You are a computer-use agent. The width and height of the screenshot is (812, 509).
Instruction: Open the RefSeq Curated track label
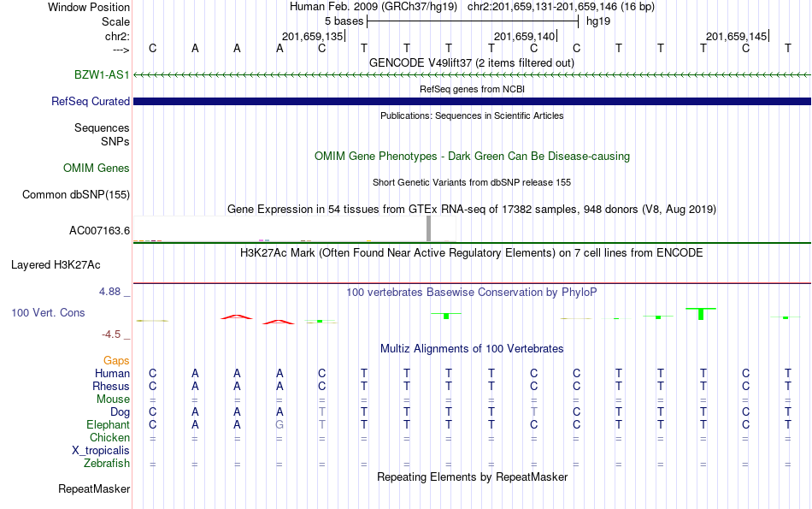point(91,101)
